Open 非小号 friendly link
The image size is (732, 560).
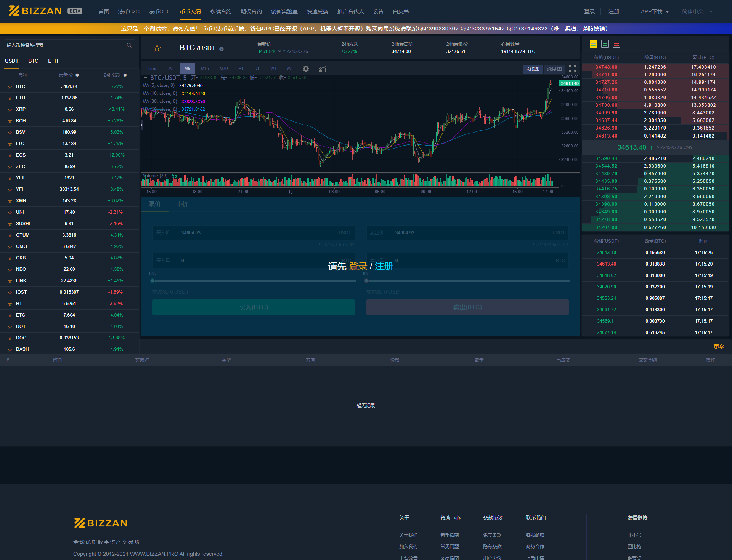(x=634, y=535)
